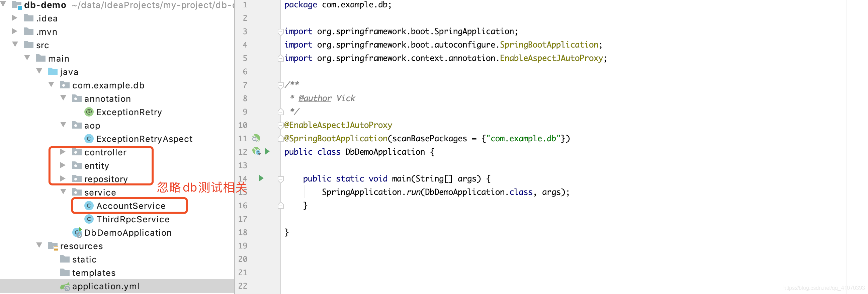868x294 pixels.
Task: Click EnableAspectJAutoProxy in the line 5 import
Action: point(551,58)
